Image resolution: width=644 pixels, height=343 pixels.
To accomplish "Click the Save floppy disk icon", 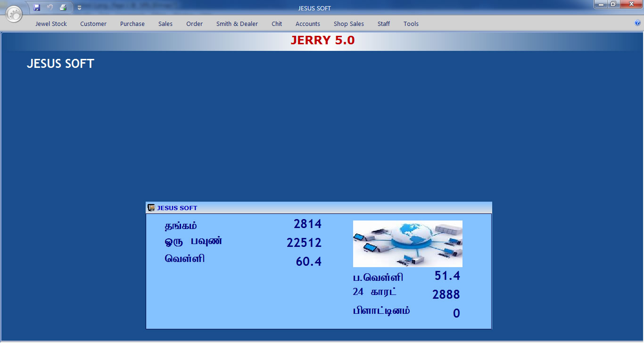I will tap(37, 8).
